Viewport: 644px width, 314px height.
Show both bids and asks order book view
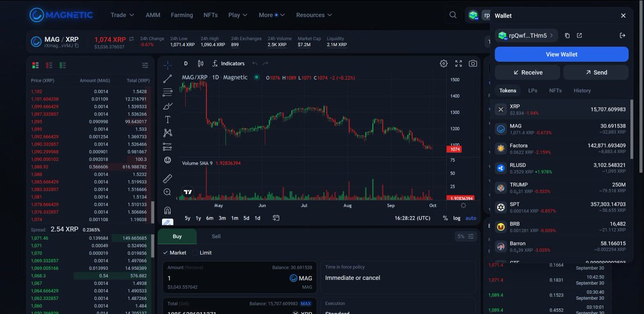point(35,65)
